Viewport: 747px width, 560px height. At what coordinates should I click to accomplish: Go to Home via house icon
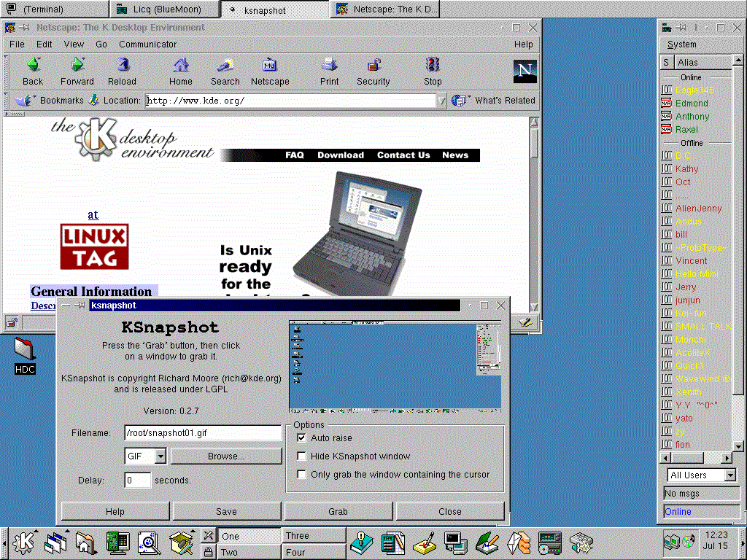click(x=181, y=66)
